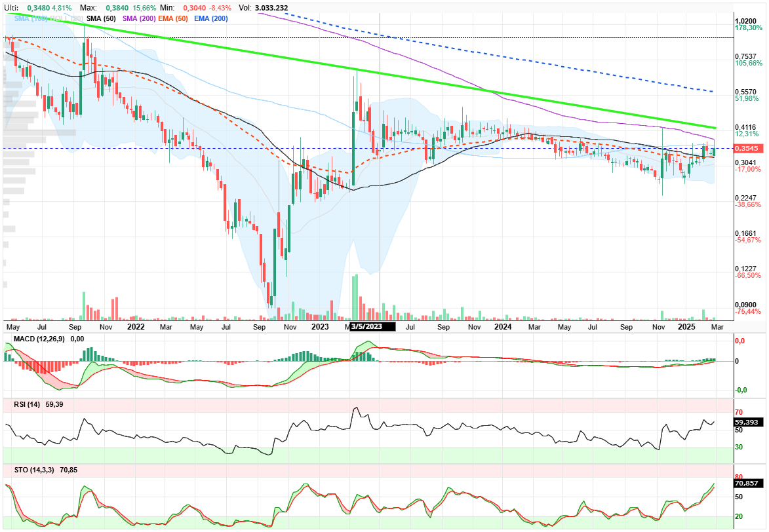This screenshot has height=532, width=769.
Task: Click the SMA (50) legend label
Action: point(101,18)
